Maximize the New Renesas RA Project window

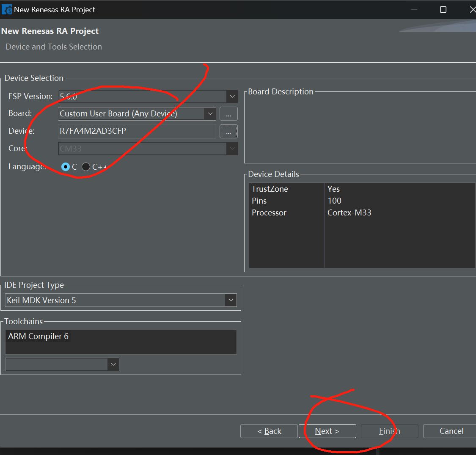click(x=443, y=9)
